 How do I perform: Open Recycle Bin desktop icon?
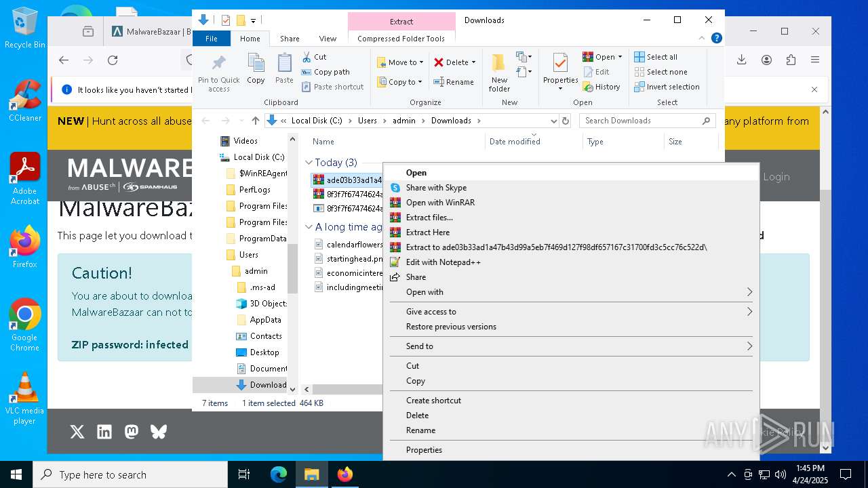(x=24, y=28)
